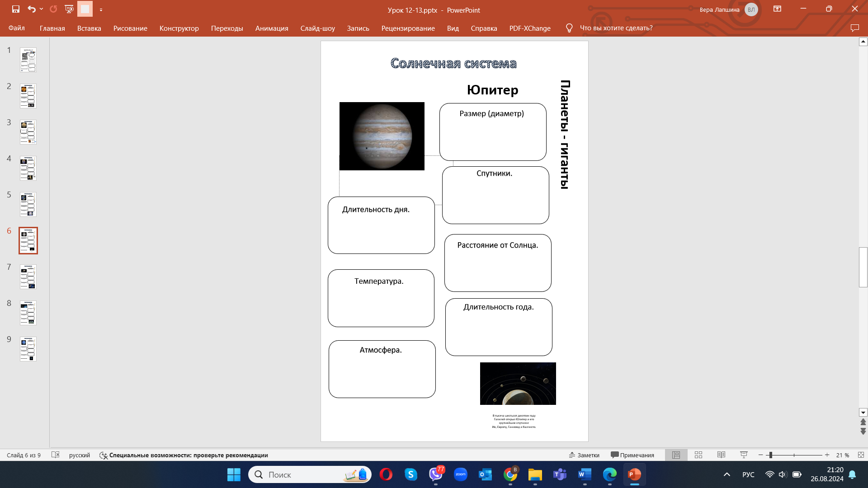Click русский language indicator
Viewport: 868px width, 488px height.
[x=80, y=455]
